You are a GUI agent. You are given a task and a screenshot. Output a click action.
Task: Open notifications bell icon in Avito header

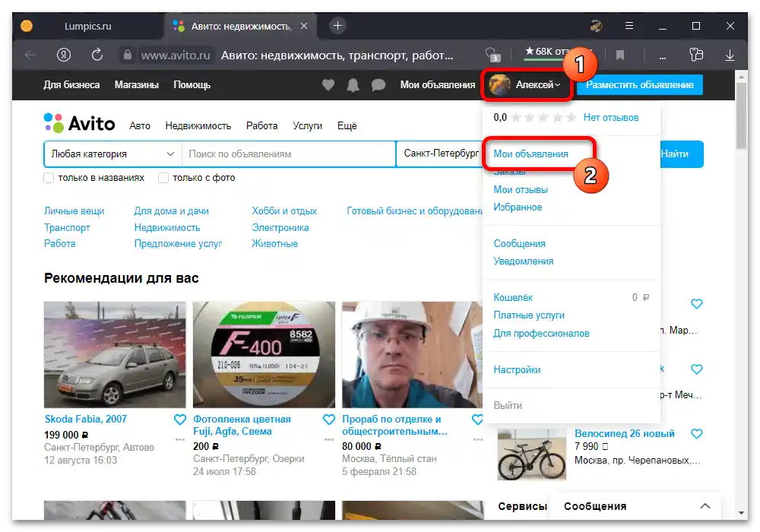coord(353,85)
